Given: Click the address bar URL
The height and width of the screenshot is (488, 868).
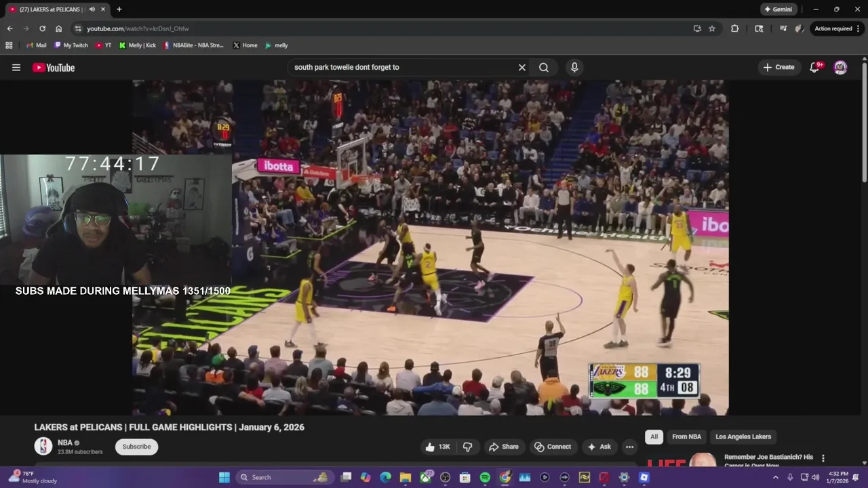Looking at the screenshot, I should click(x=138, y=28).
